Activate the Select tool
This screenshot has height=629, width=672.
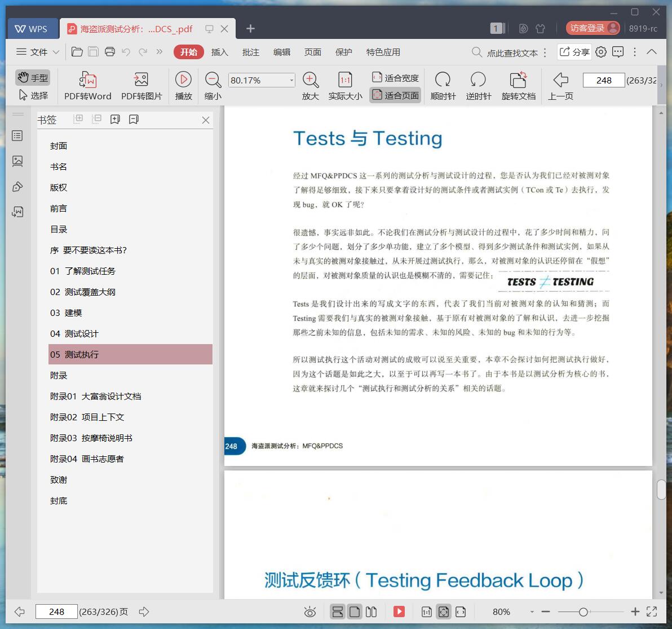[x=33, y=95]
